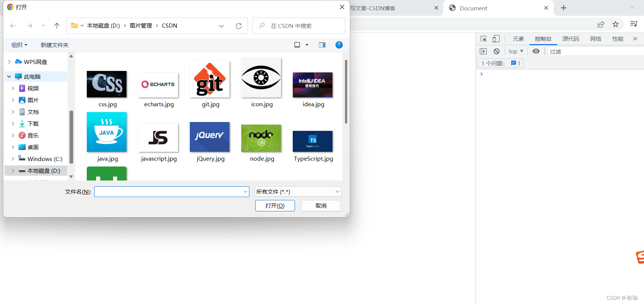The width and height of the screenshot is (644, 304).
Task: Open file type filter 所有文件 dropdown
Action: click(x=298, y=192)
